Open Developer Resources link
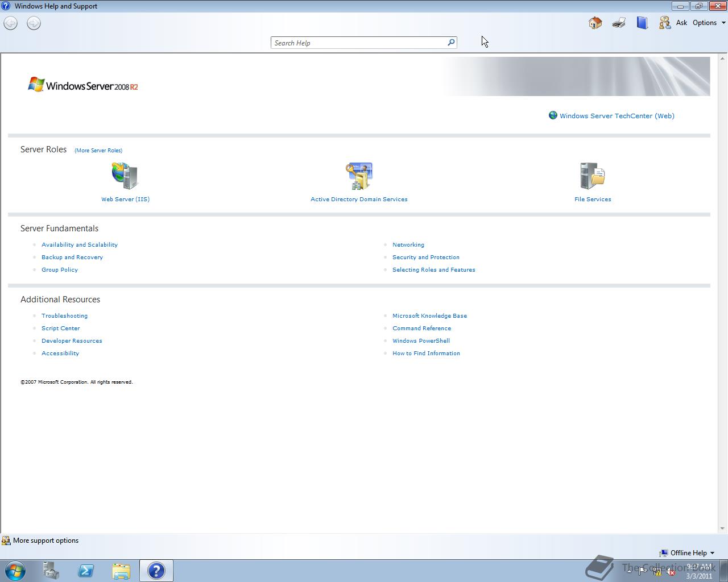The height and width of the screenshot is (582, 728). (x=72, y=341)
